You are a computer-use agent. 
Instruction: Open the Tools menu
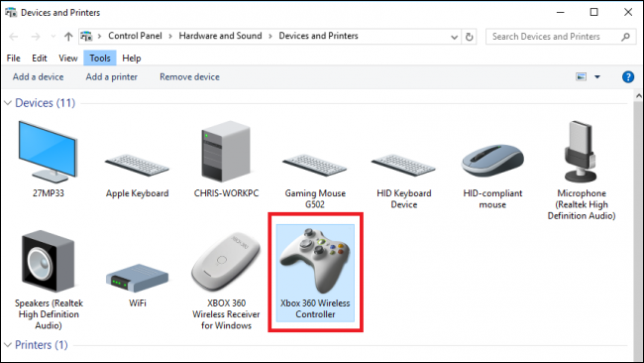point(100,58)
